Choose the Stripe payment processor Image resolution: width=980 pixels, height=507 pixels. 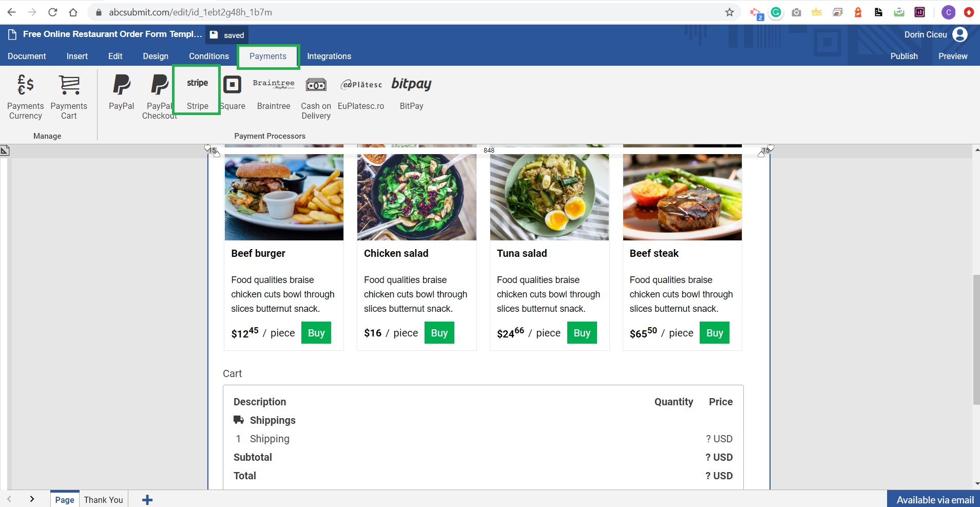(x=197, y=92)
